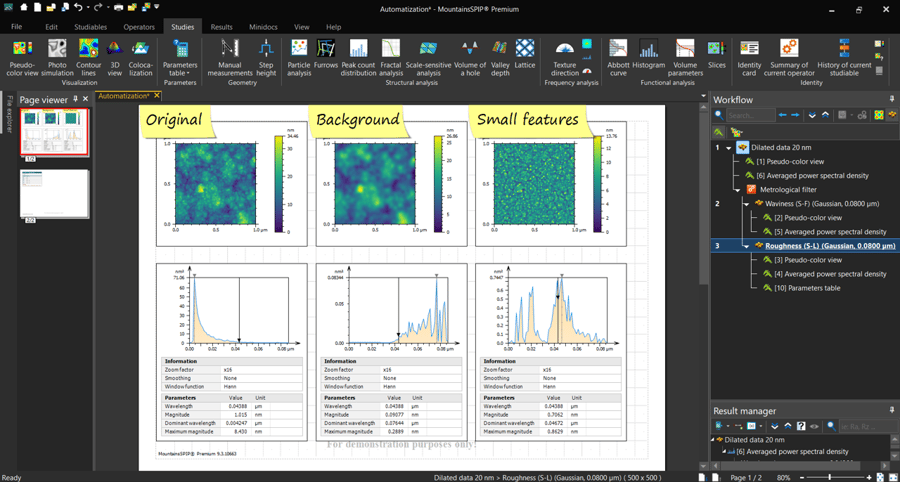The height and width of the screenshot is (482, 900).
Task: Open the Pseudo-color view study
Action: tap(22, 57)
